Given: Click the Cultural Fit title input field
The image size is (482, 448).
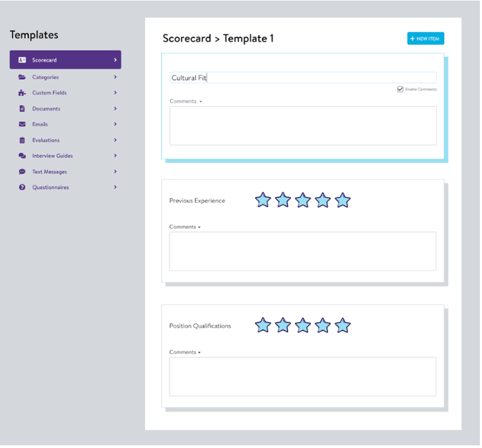Looking at the screenshot, I should 302,78.
